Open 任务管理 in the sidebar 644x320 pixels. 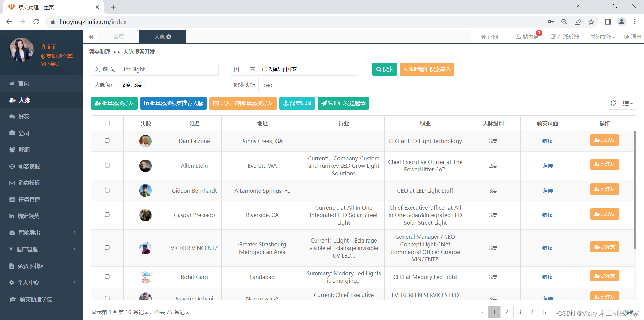coord(42,200)
